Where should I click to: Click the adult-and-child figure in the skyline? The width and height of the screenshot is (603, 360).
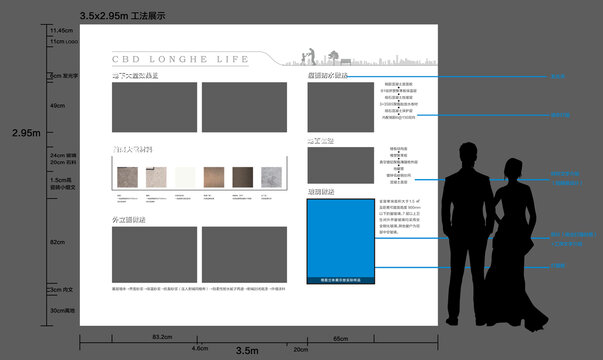(308, 57)
